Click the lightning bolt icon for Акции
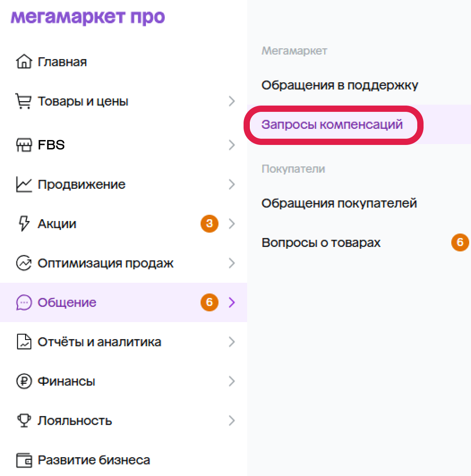Viewport: 471px width, 476px height. [x=24, y=224]
